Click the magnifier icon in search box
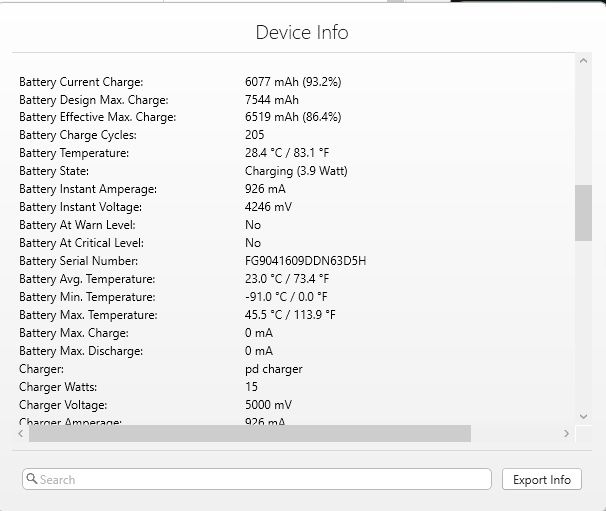Screen dimensions: 606x511 pyautogui.click(x=32, y=479)
